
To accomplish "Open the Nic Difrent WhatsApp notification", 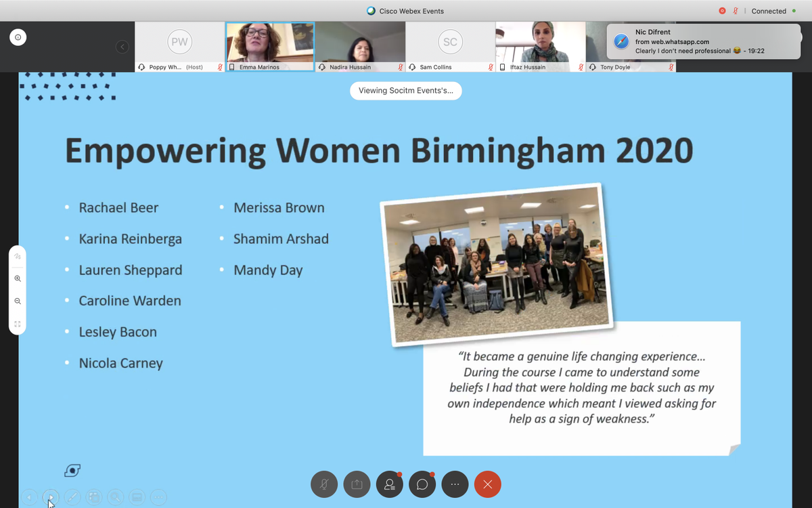I will point(704,41).
